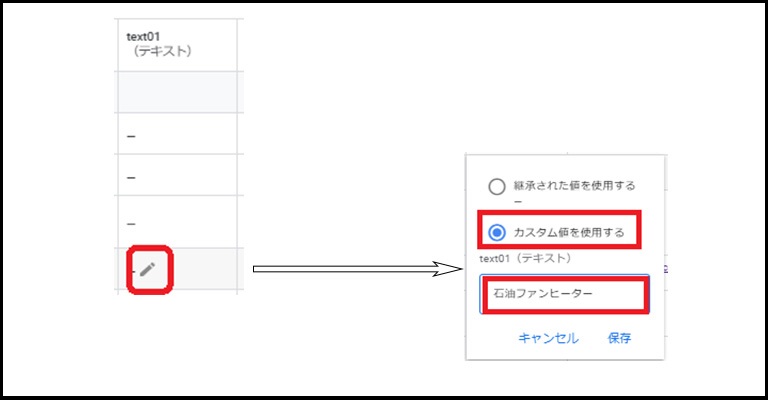This screenshot has width=768, height=400.
Task: Click the text01（テキスト） label in the popup
Action: [525, 258]
